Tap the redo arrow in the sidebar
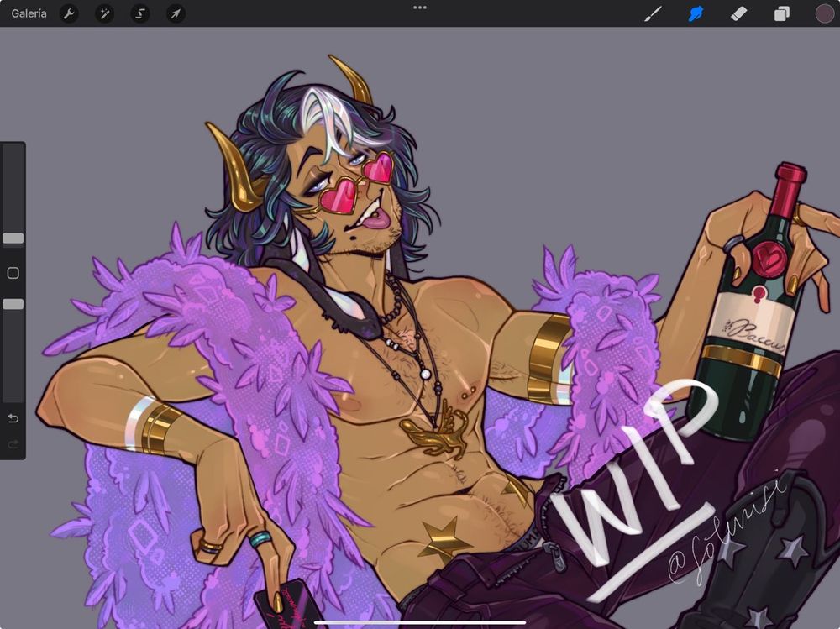 [x=12, y=444]
